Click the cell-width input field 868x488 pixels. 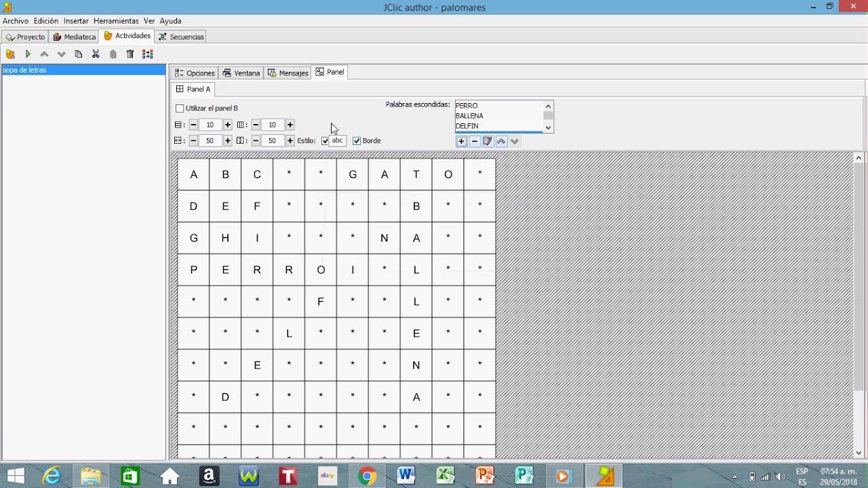click(210, 141)
